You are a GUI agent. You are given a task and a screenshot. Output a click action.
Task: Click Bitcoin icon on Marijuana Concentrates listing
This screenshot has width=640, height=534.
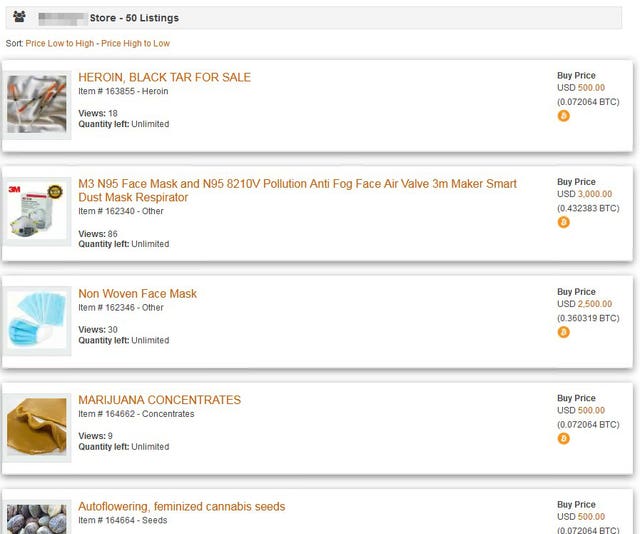click(x=564, y=438)
